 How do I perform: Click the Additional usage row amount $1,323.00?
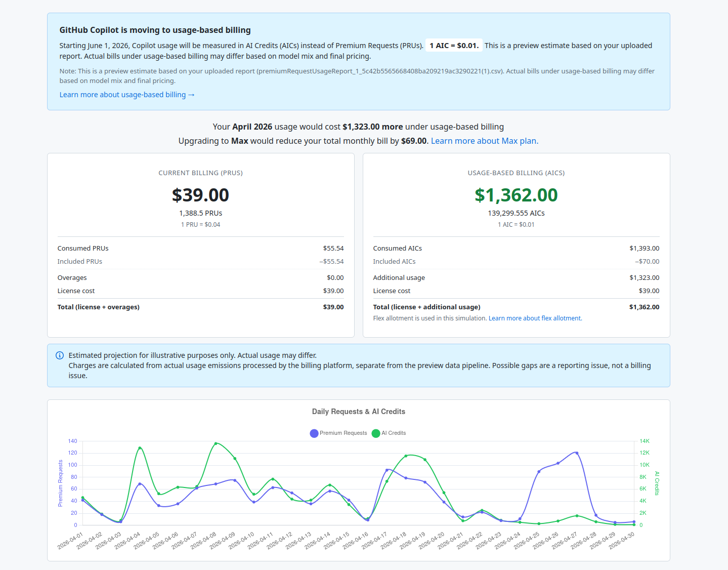644,277
